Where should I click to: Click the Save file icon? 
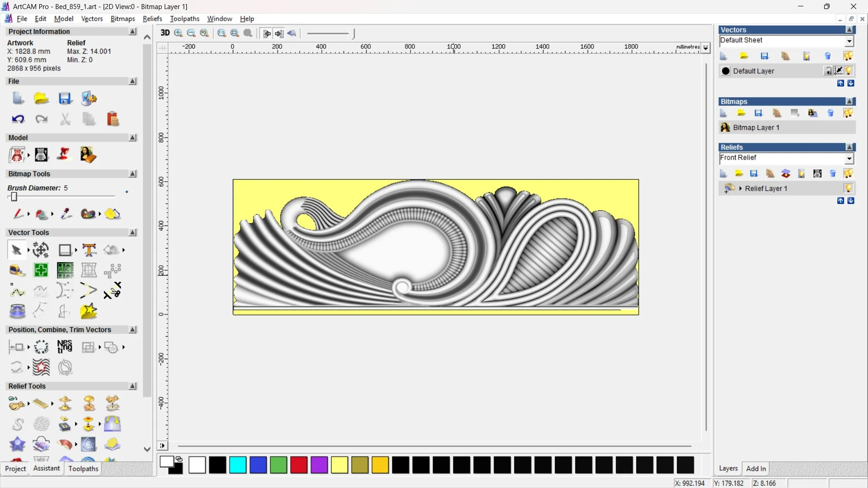tap(65, 99)
